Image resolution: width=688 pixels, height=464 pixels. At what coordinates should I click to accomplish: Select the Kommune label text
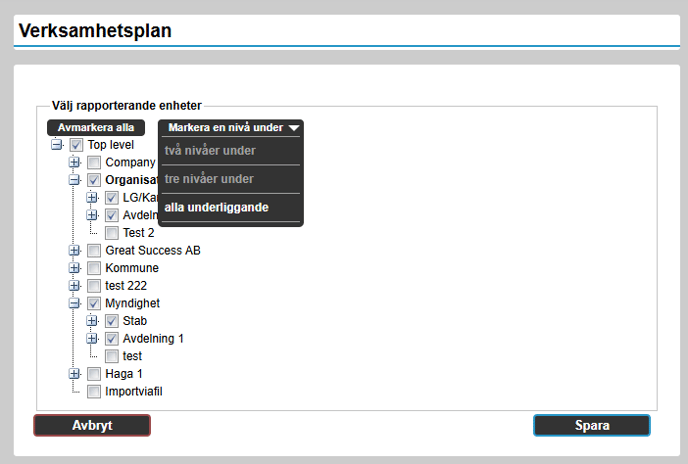[x=132, y=268]
